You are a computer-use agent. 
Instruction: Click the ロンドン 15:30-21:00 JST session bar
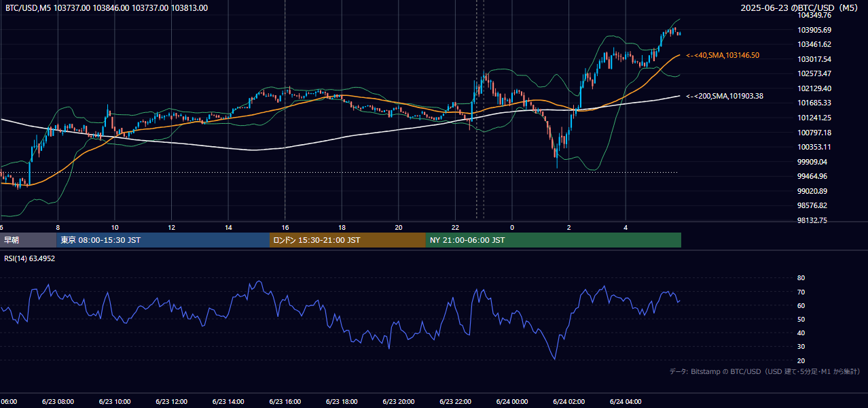tap(348, 240)
